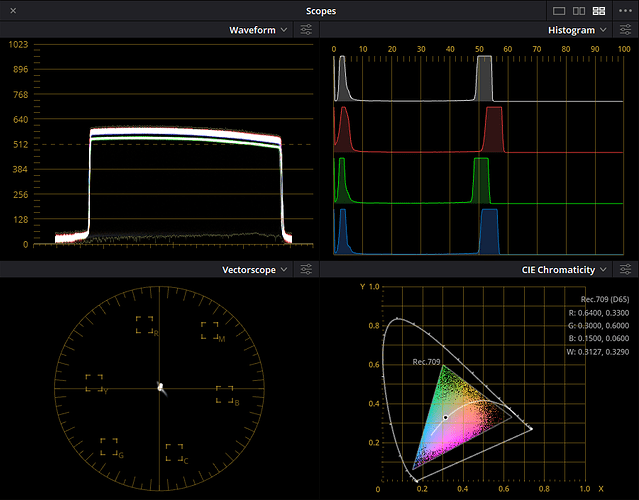
Task: Click the Rec.709 (D65) gamut label
Action: (x=605, y=299)
